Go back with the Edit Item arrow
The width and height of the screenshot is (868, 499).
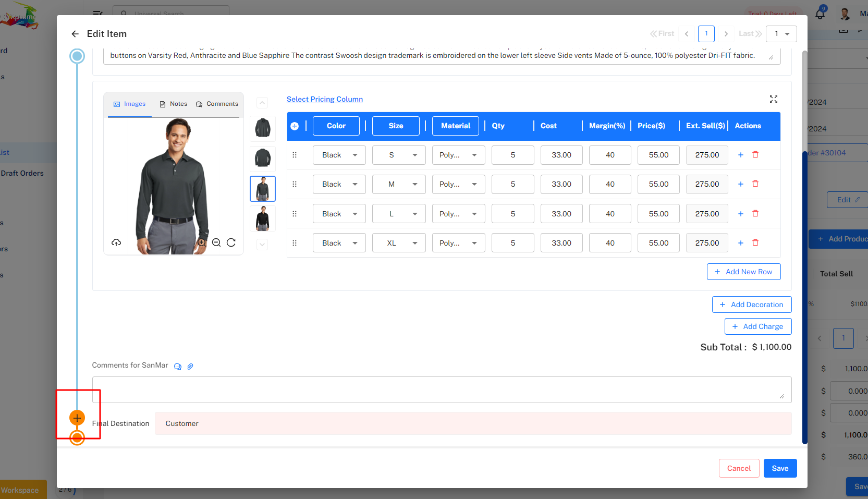point(75,34)
